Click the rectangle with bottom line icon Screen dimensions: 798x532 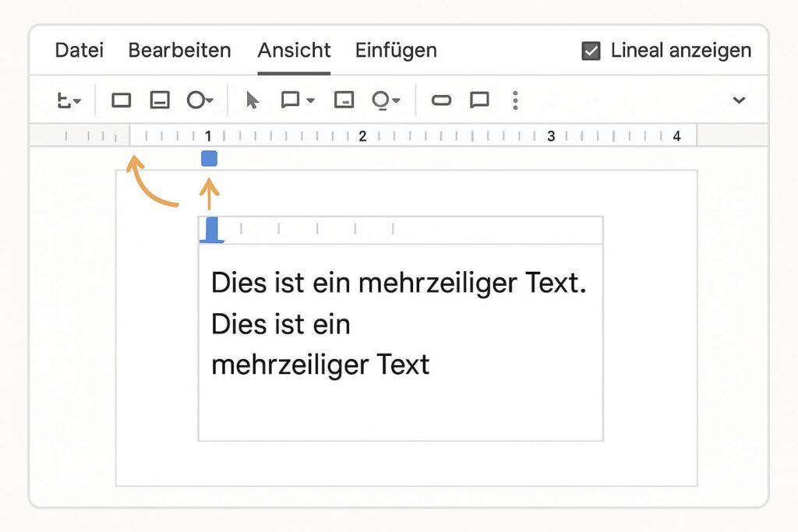click(160, 100)
